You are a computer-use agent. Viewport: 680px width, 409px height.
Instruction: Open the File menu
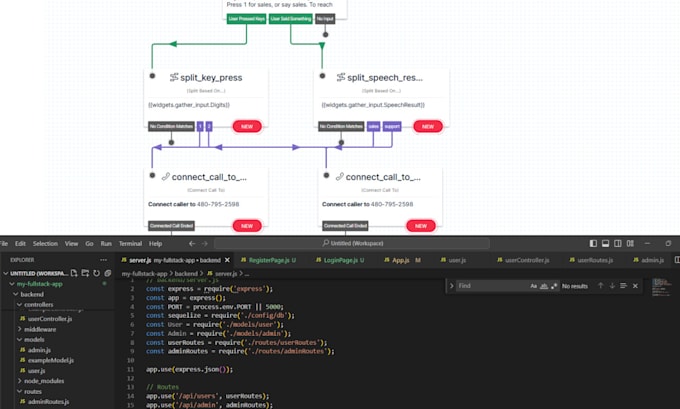pos(3,243)
